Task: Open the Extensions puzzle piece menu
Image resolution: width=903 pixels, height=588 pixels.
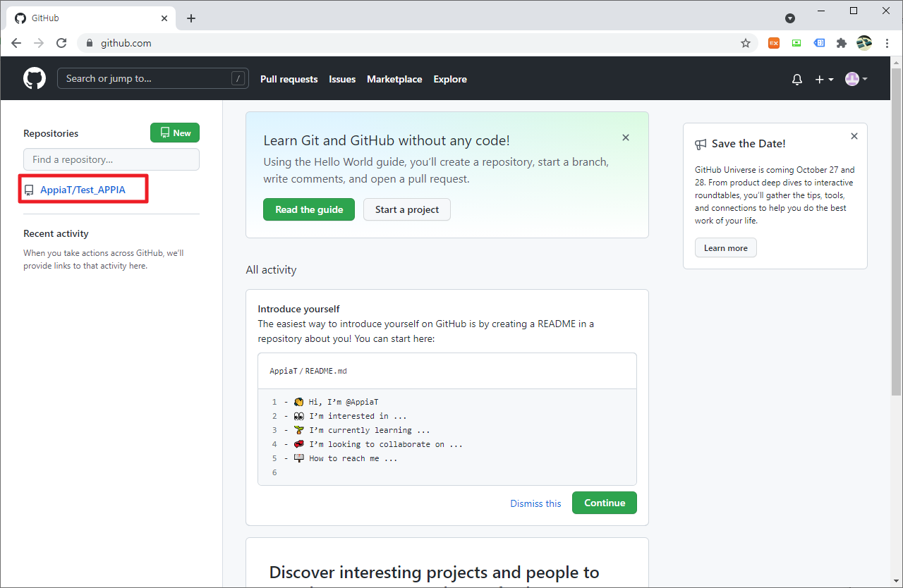Action: pos(841,43)
